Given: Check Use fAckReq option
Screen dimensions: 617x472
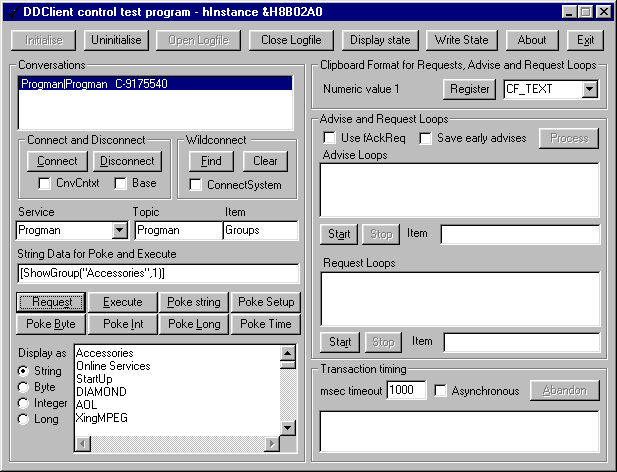Looking at the screenshot, I should 329,138.
